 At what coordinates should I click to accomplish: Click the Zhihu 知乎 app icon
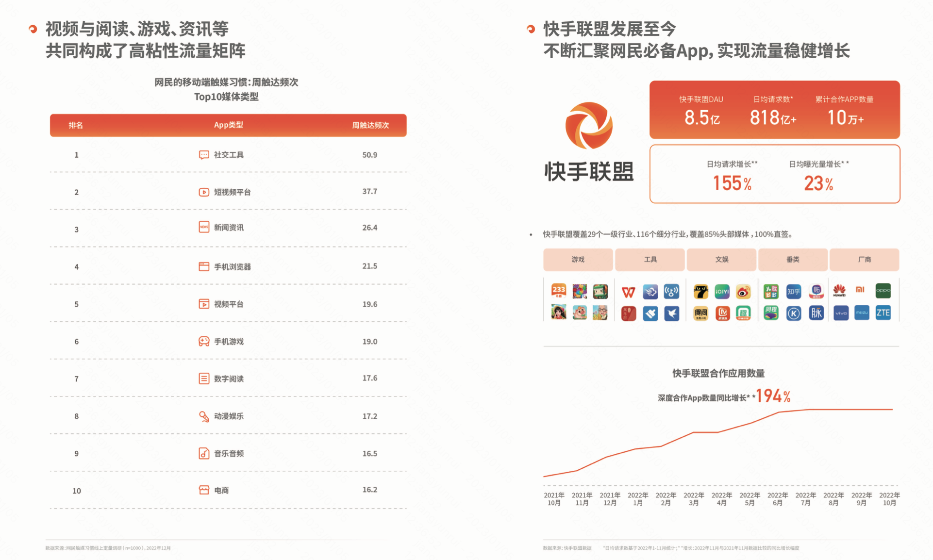pos(793,292)
